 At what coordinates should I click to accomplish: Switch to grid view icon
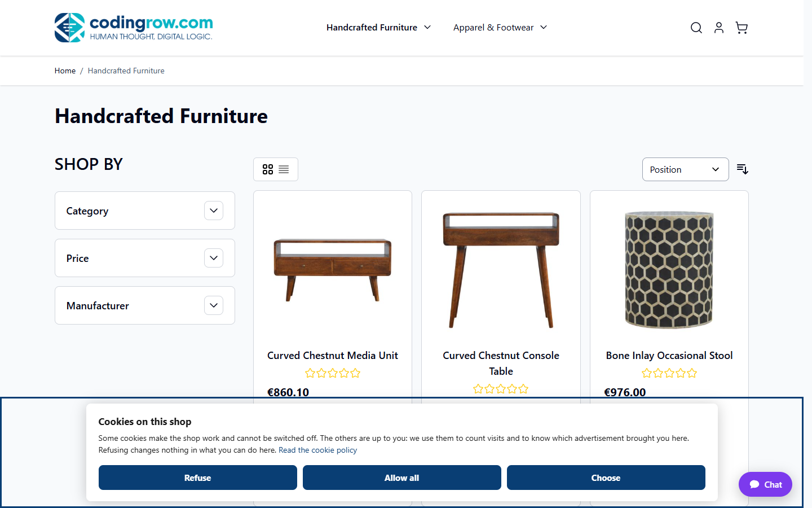(x=268, y=169)
